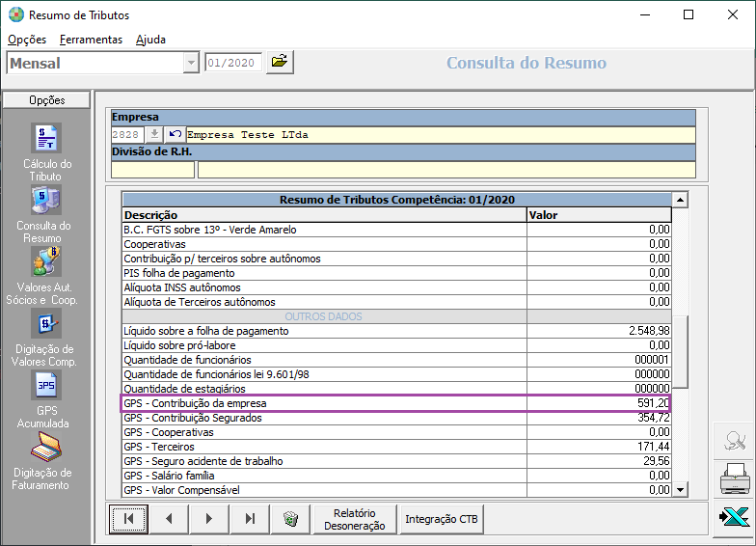
Task: Click the Divisão de R.H. description field
Action: pos(446,170)
